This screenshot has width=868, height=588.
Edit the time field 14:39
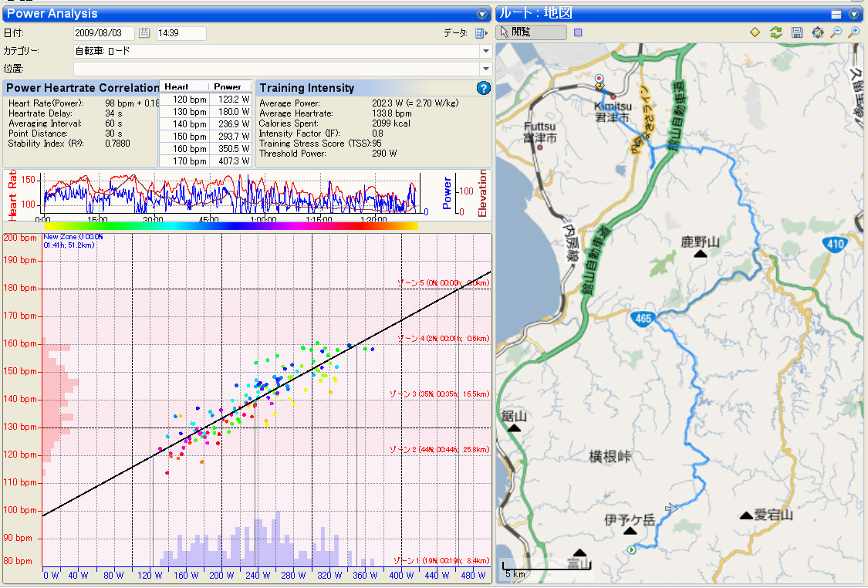(181, 33)
